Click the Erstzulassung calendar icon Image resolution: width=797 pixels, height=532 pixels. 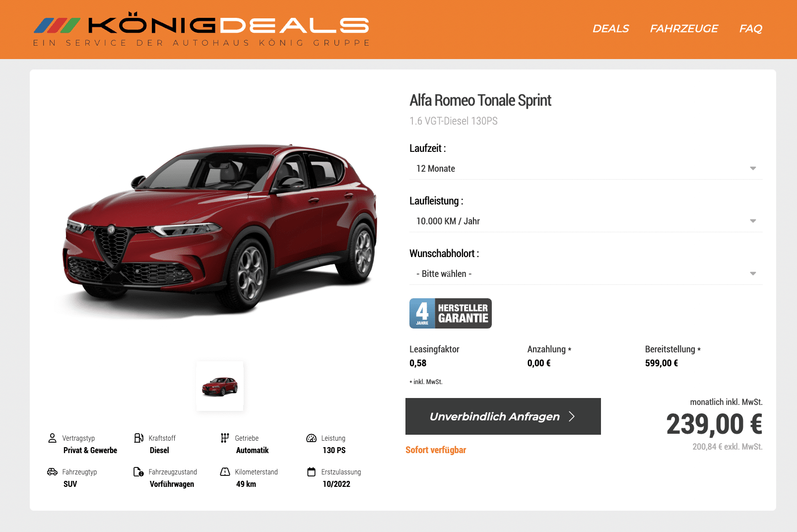[311, 471]
